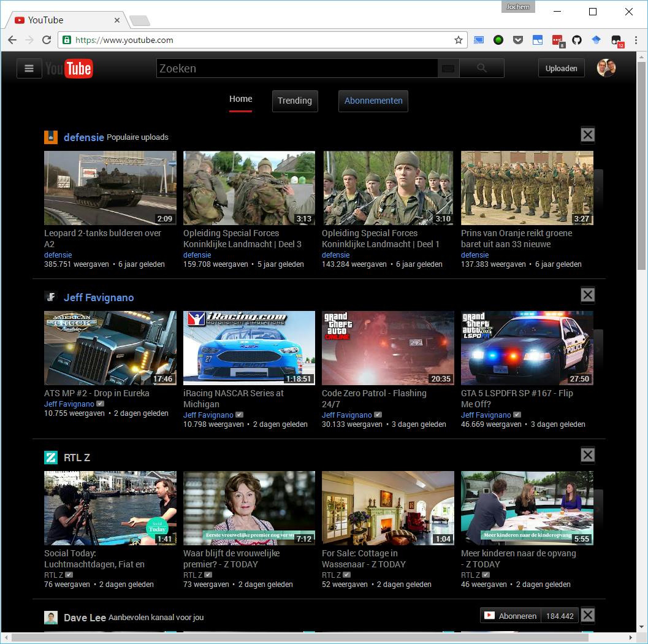This screenshot has width=648, height=644.
Task: Dismiss the RTL Z section
Action: pos(588,455)
